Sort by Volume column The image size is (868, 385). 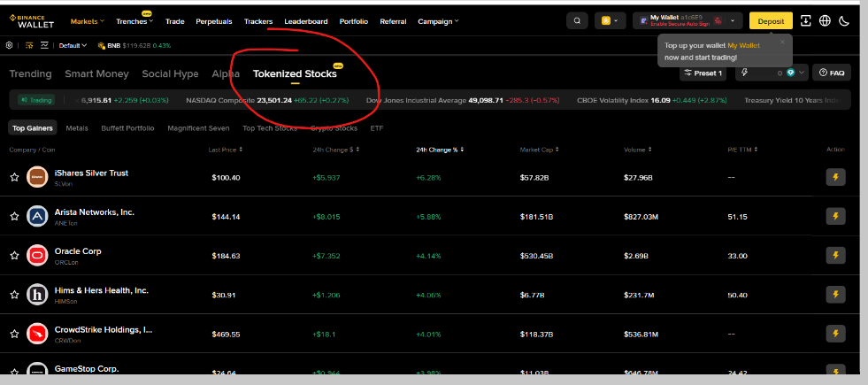coord(637,150)
